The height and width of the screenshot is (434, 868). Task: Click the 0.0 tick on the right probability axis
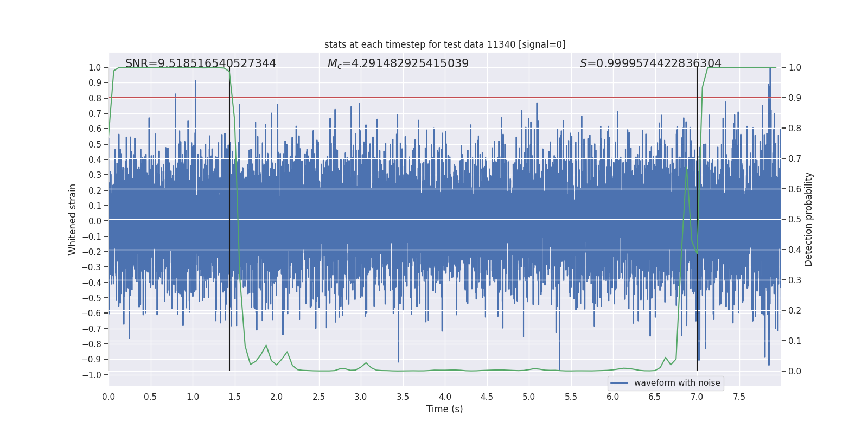(x=795, y=371)
